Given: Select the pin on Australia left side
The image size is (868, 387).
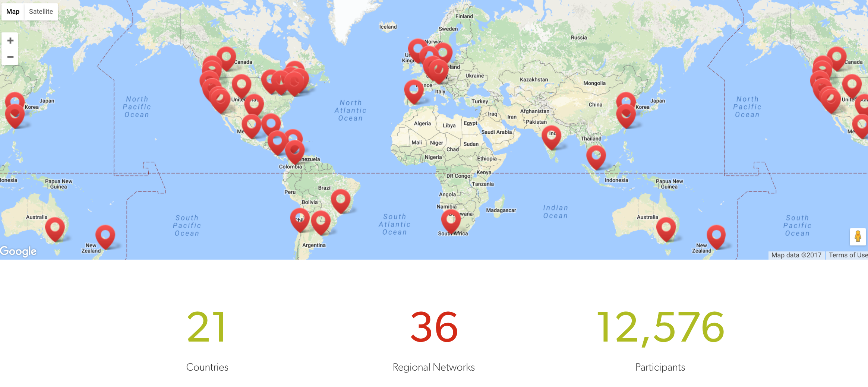Looking at the screenshot, I should (55, 229).
